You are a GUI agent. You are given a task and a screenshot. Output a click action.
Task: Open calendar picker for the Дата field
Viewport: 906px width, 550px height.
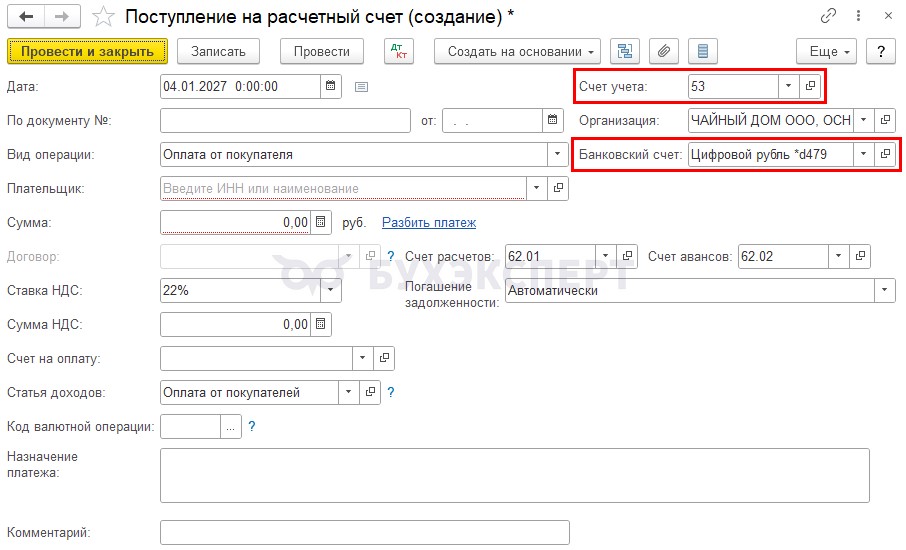[331, 86]
